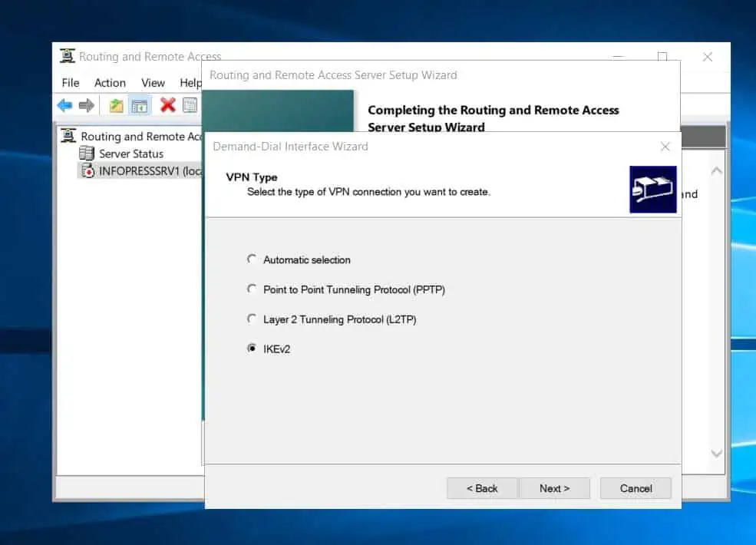Click the VPN wizard network icon
The image size is (756, 545).
pyautogui.click(x=652, y=190)
